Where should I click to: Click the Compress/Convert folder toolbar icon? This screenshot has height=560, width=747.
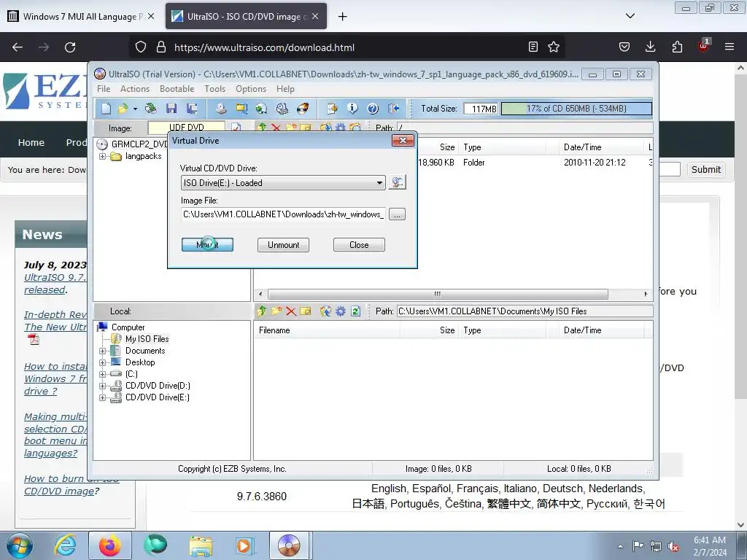[241, 109]
